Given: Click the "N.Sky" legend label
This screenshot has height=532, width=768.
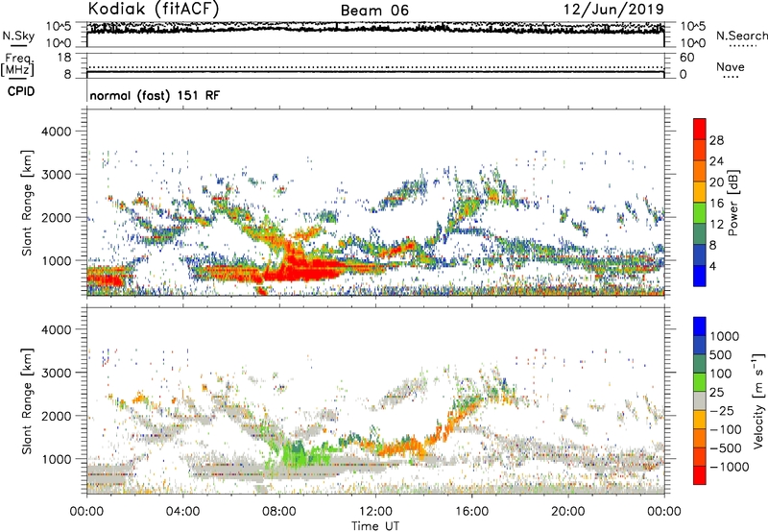Looking at the screenshot, I should pos(18,36).
